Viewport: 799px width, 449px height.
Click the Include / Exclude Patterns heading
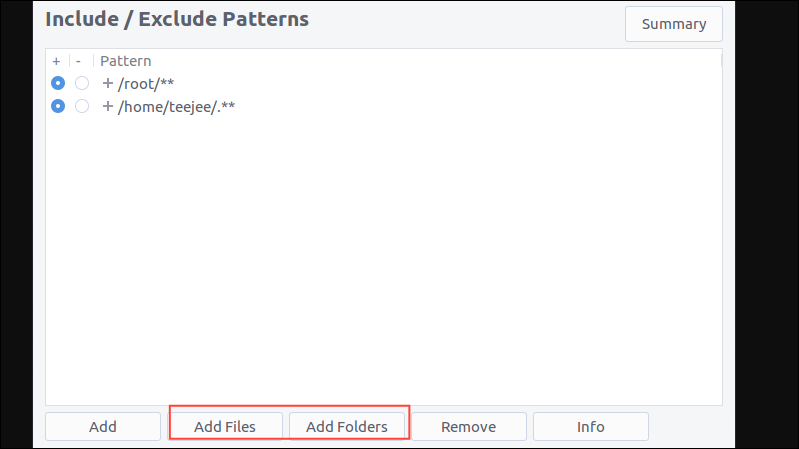[x=177, y=19]
